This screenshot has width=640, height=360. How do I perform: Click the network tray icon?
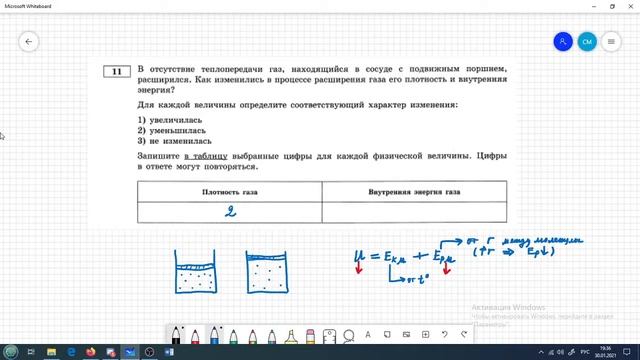pos(551,352)
